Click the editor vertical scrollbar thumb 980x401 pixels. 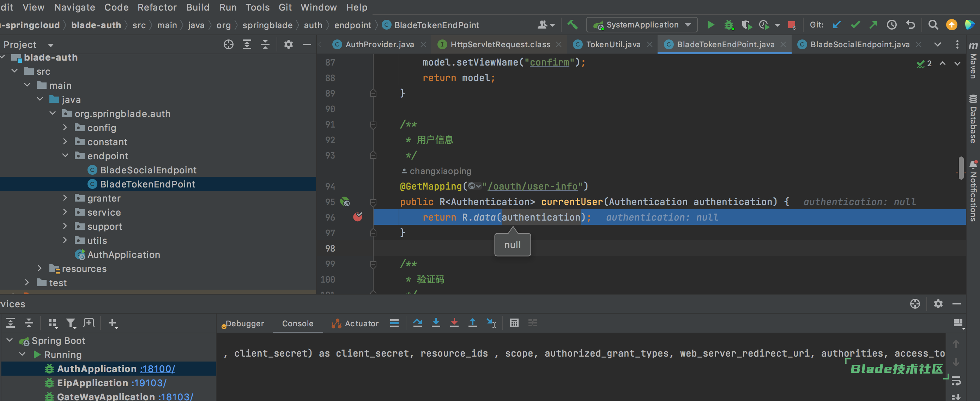coord(961,168)
